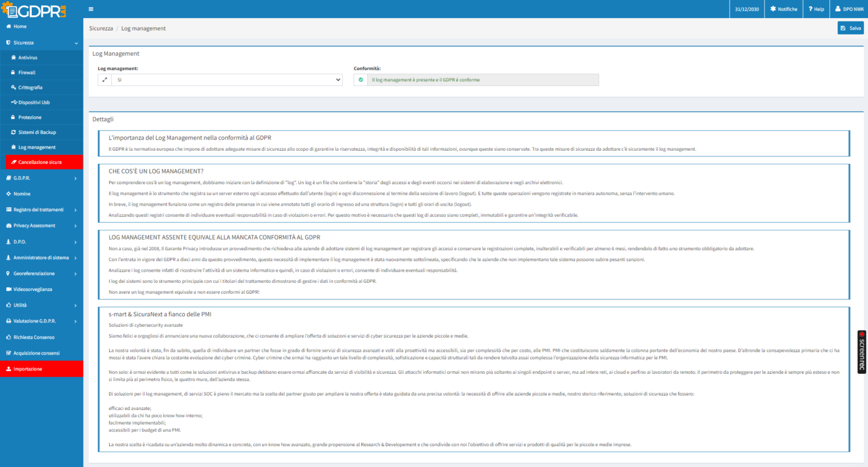Open the DPO NWK account menu
The height and width of the screenshot is (467, 868).
point(848,8)
